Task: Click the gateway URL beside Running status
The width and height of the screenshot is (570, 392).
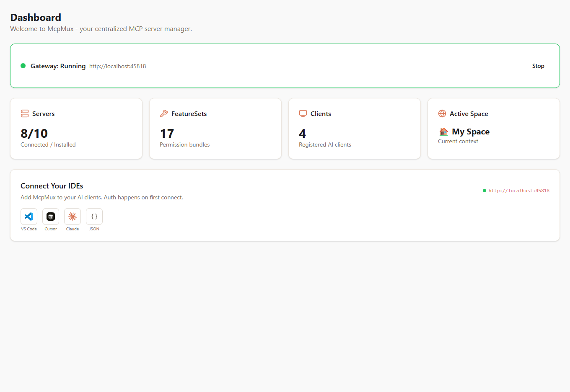Action: point(117,66)
